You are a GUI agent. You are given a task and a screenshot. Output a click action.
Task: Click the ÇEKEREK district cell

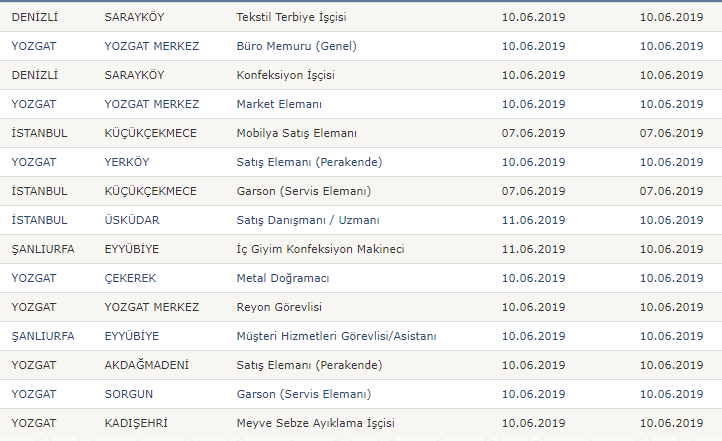(130, 278)
